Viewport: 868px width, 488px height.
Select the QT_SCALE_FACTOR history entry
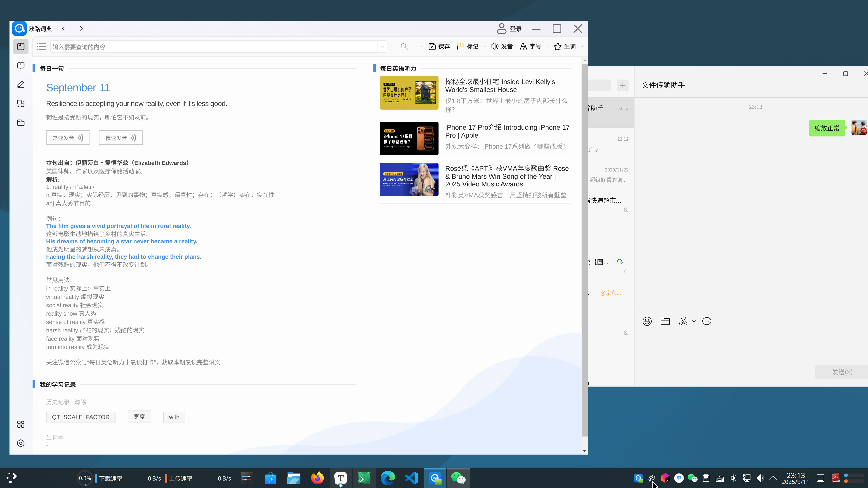(80, 417)
